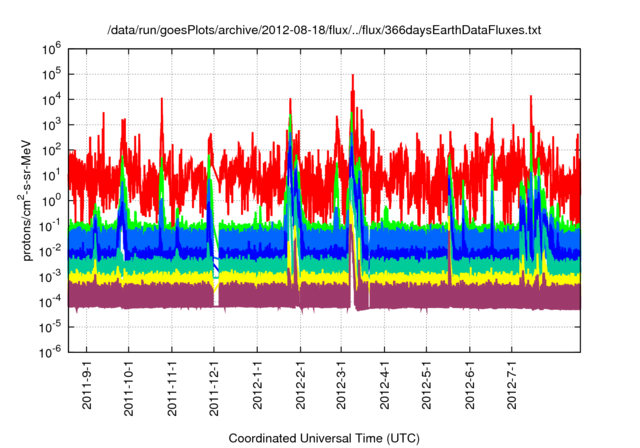Select the 2011-9-1 date tick label
This screenshot has height=448, width=640.
pos(87,385)
